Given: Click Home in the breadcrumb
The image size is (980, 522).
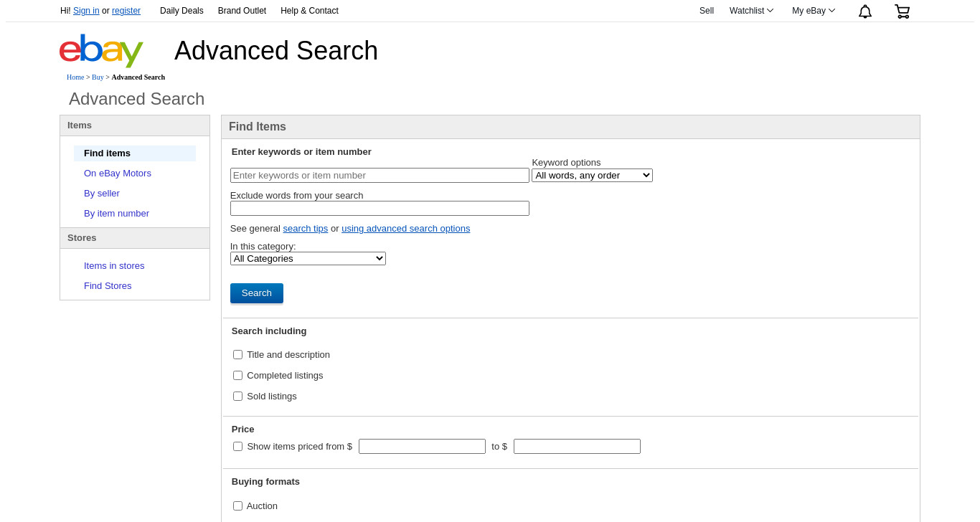Looking at the screenshot, I should (75, 77).
